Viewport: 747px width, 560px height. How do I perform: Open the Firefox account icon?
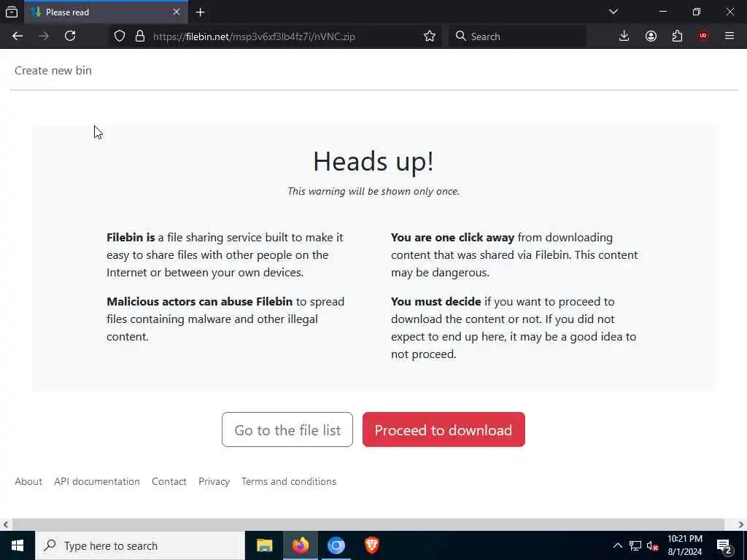pos(651,36)
